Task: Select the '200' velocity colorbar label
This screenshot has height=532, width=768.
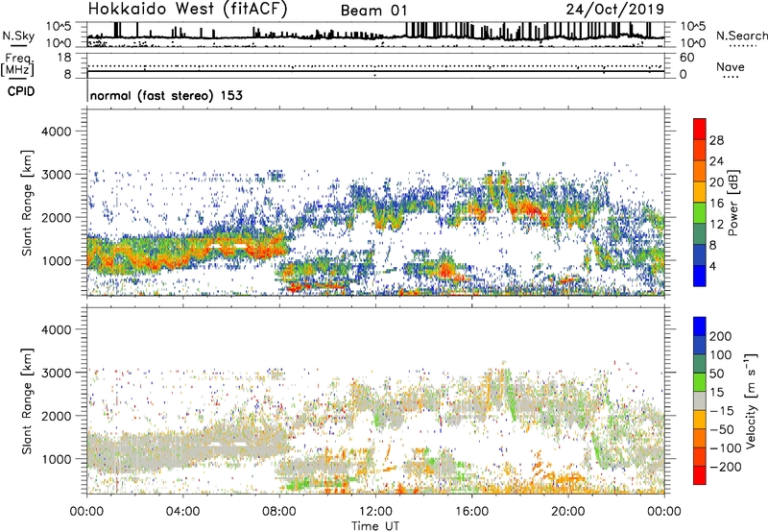Action: click(x=721, y=336)
